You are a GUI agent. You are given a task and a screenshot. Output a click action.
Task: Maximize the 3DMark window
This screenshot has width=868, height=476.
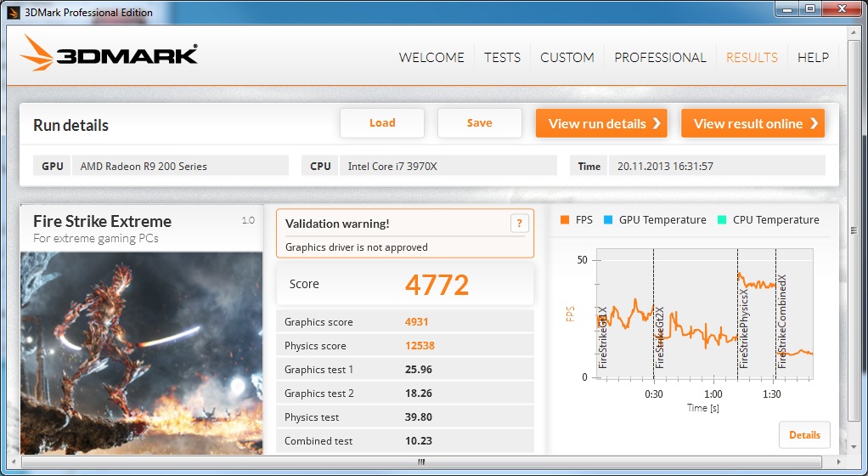(810, 8)
